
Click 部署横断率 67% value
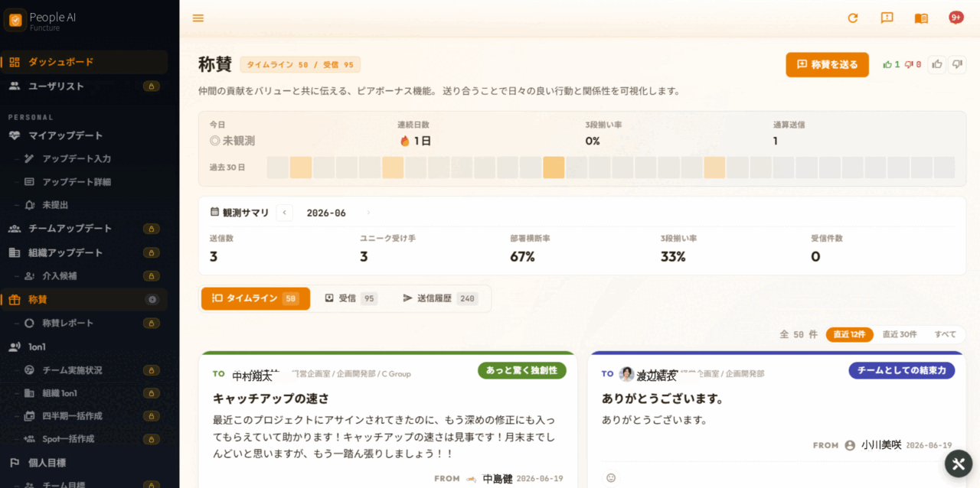pyautogui.click(x=522, y=257)
